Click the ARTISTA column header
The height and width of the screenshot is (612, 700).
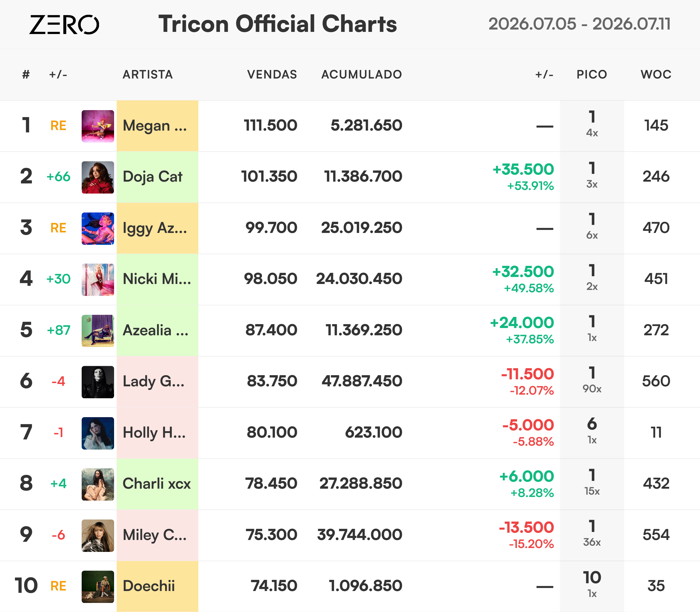pyautogui.click(x=148, y=74)
